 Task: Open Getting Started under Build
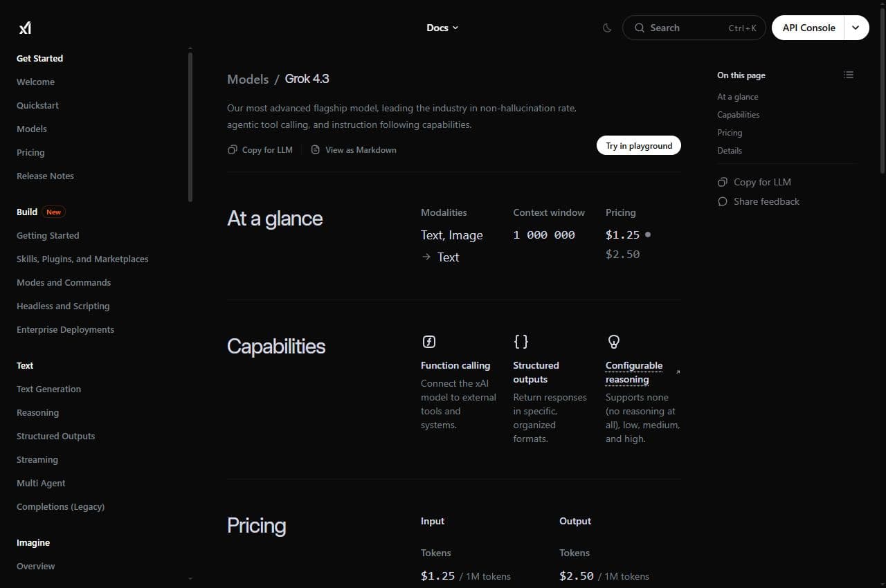point(48,235)
